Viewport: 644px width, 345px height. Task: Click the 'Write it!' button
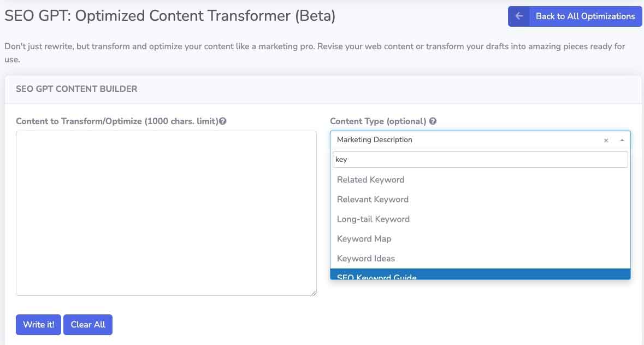39,325
